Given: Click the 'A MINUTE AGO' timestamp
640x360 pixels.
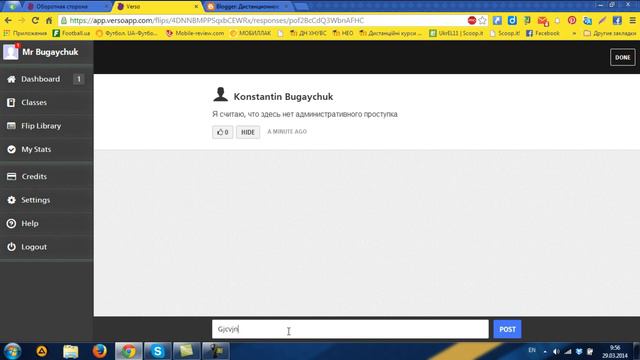Looking at the screenshot, I should 287,131.
